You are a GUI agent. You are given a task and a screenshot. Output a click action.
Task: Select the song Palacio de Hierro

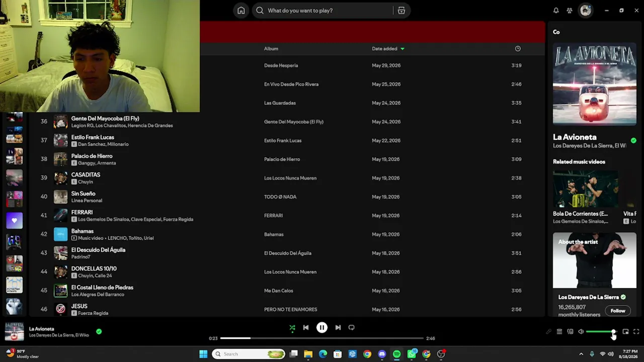pos(92,156)
